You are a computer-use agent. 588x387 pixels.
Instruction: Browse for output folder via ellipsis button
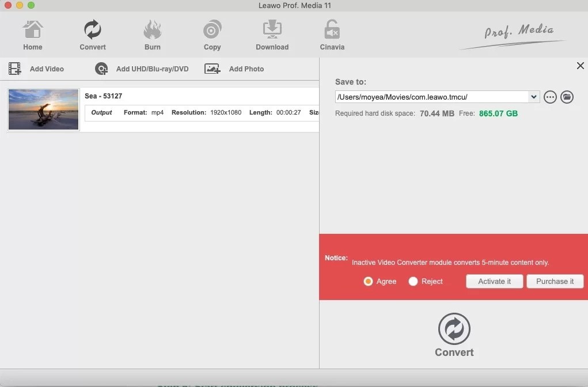click(x=550, y=97)
